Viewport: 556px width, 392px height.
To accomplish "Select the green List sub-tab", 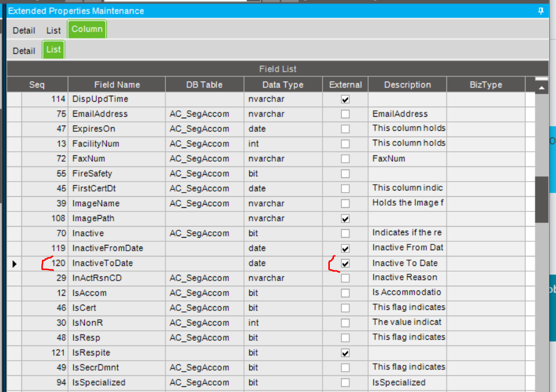I will (x=53, y=50).
